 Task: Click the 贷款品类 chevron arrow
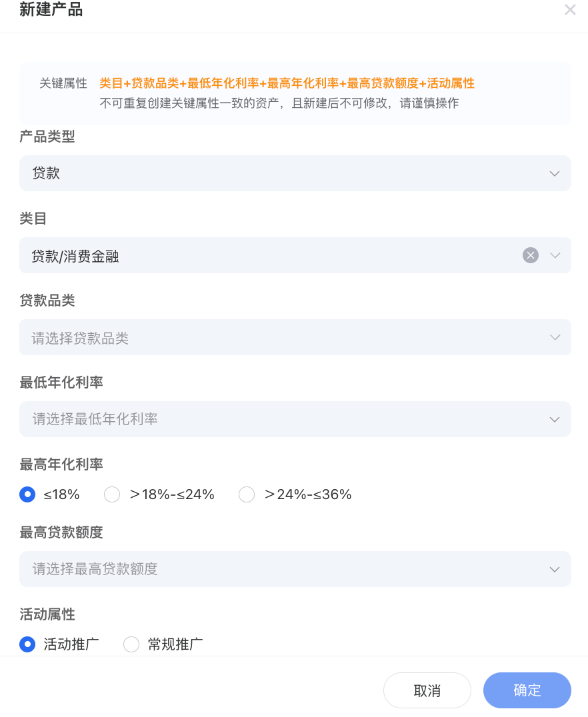[x=555, y=337]
